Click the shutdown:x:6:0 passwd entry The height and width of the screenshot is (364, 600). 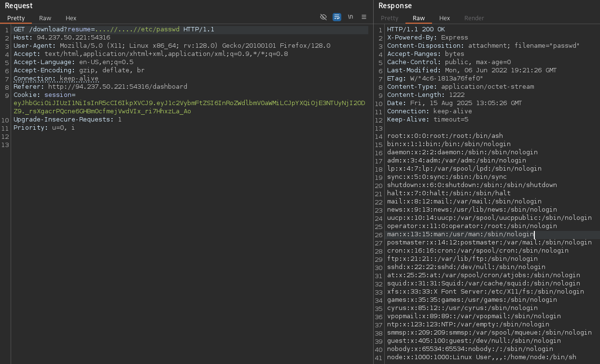tap(472, 185)
